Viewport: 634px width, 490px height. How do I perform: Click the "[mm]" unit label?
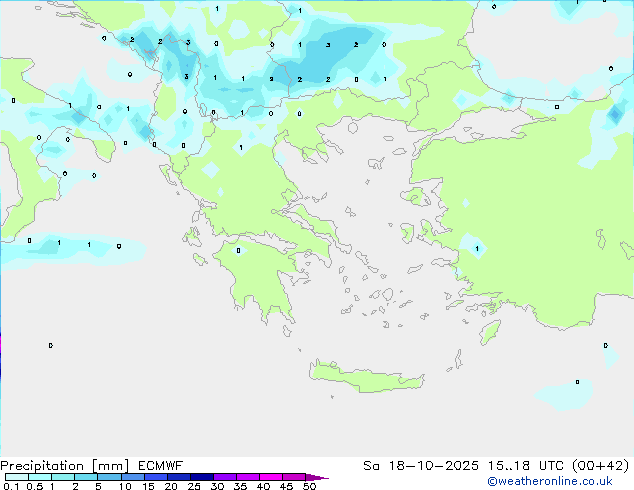click(x=110, y=466)
